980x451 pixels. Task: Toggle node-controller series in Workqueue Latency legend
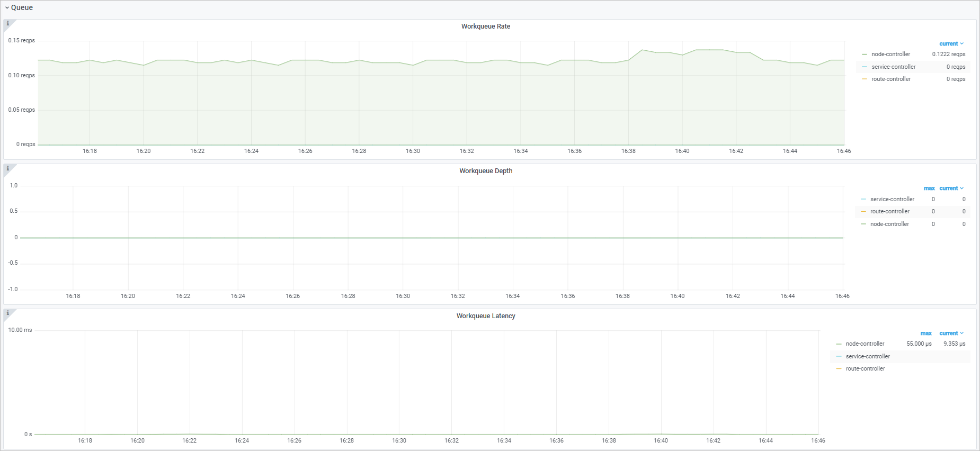tap(865, 344)
